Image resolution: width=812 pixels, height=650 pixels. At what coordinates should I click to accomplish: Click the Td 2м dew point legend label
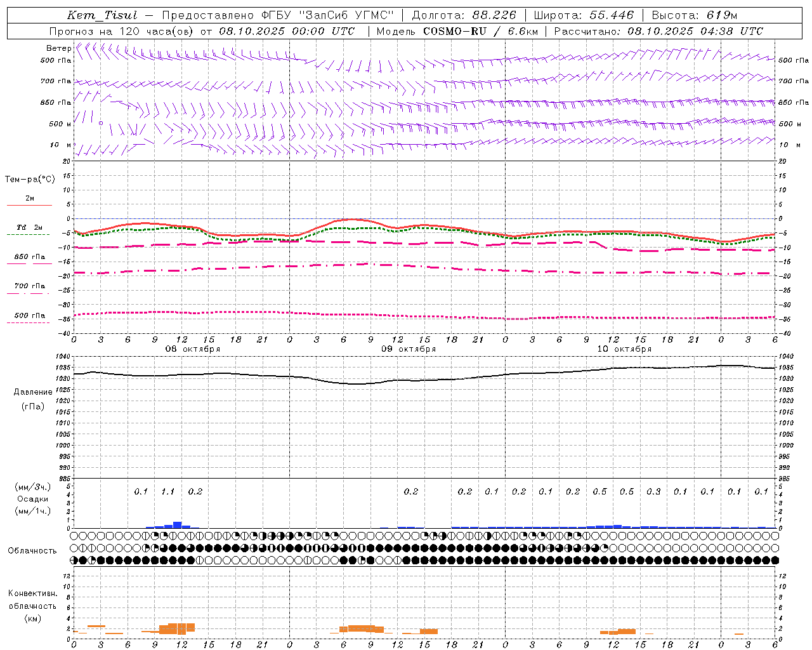pyautogui.click(x=30, y=227)
